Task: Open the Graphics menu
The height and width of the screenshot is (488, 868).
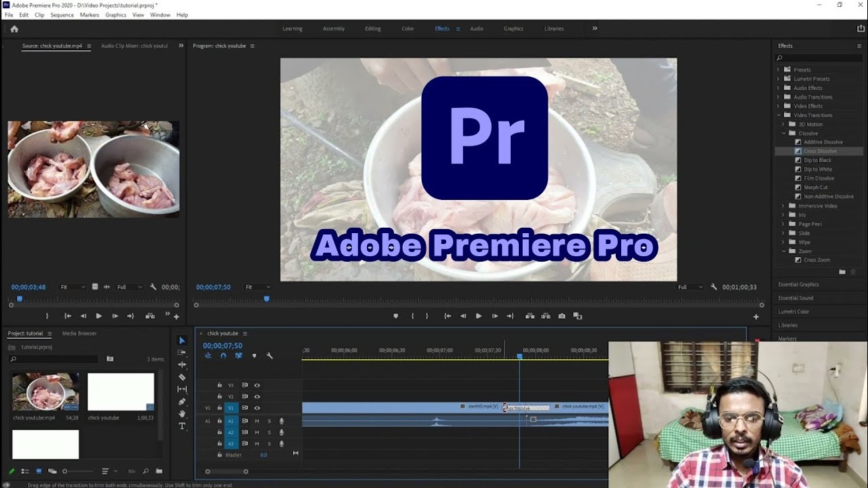Action: (116, 15)
